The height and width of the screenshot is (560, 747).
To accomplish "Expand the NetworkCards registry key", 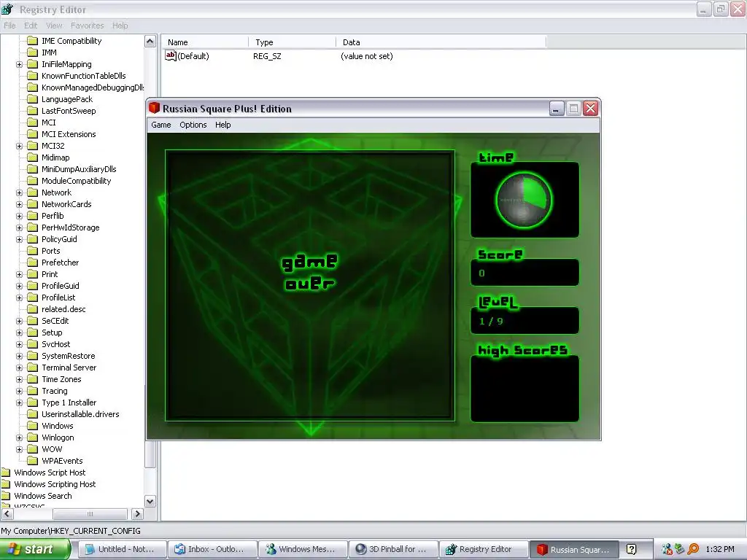I will click(20, 204).
